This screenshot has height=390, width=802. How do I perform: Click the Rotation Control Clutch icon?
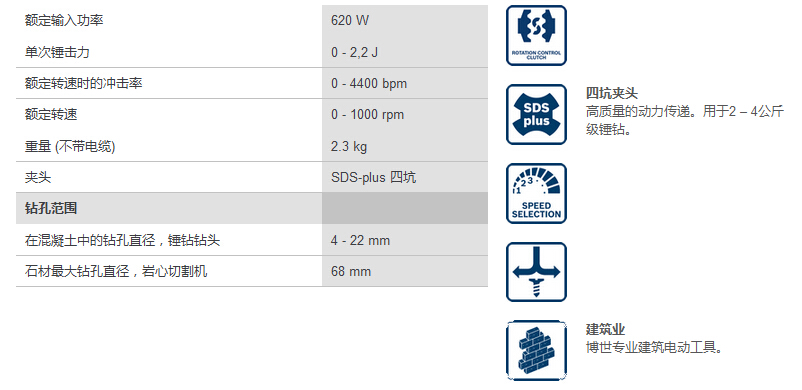coord(536,35)
